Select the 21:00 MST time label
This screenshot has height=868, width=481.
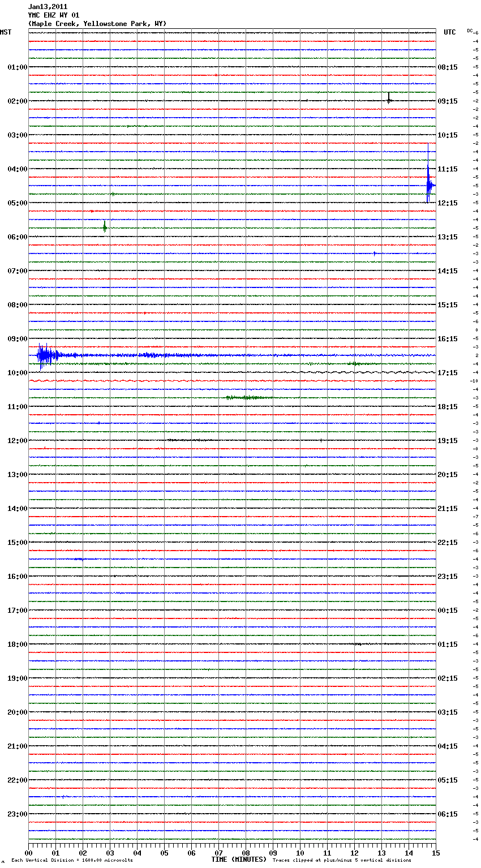click(17, 746)
